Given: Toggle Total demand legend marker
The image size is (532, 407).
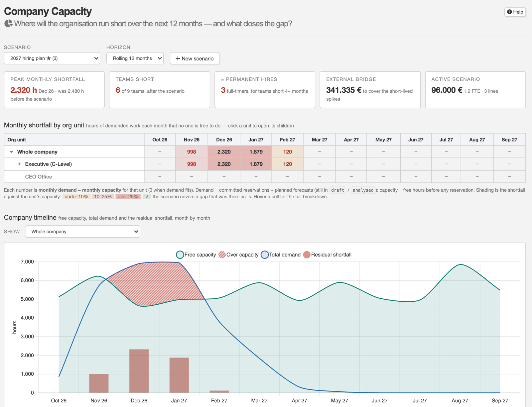Looking at the screenshot, I should click(x=265, y=255).
